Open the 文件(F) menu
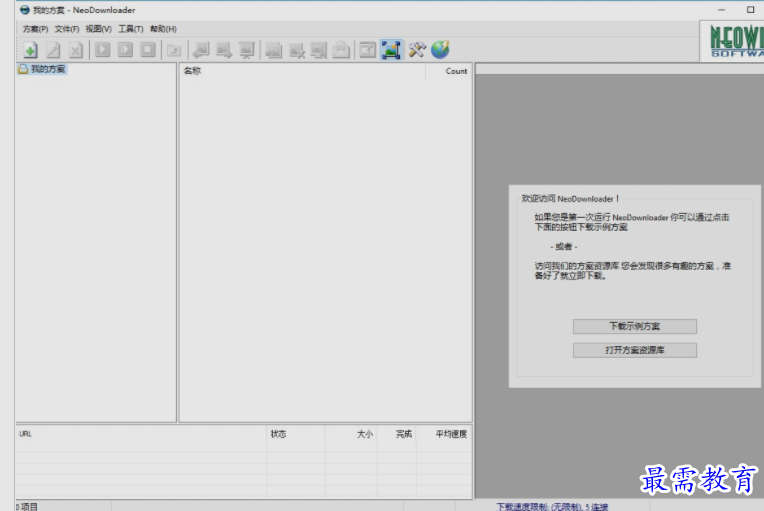 [67, 29]
